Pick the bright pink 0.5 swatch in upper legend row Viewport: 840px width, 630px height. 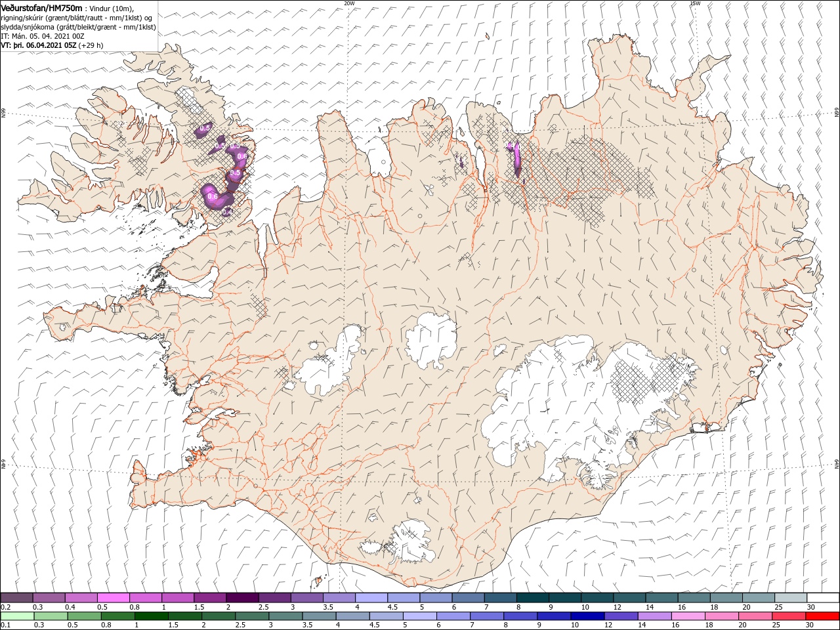[113, 598]
